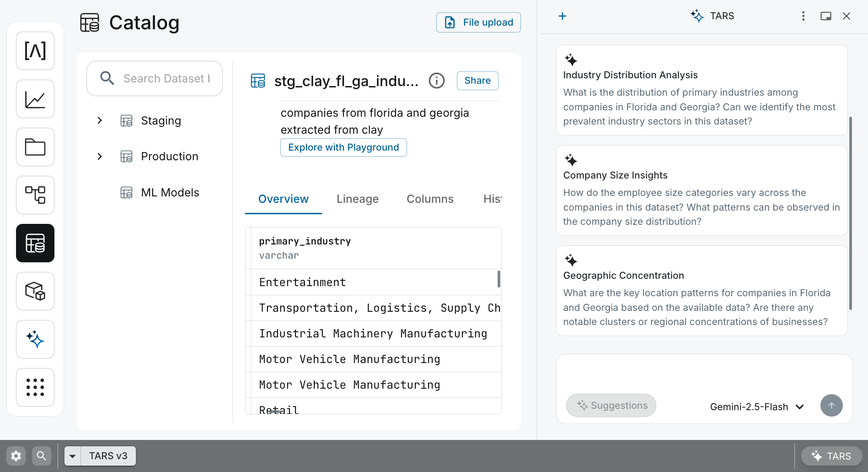Open the ML models cube icon in the sidebar
This screenshot has height=472, width=868.
pos(35,291)
